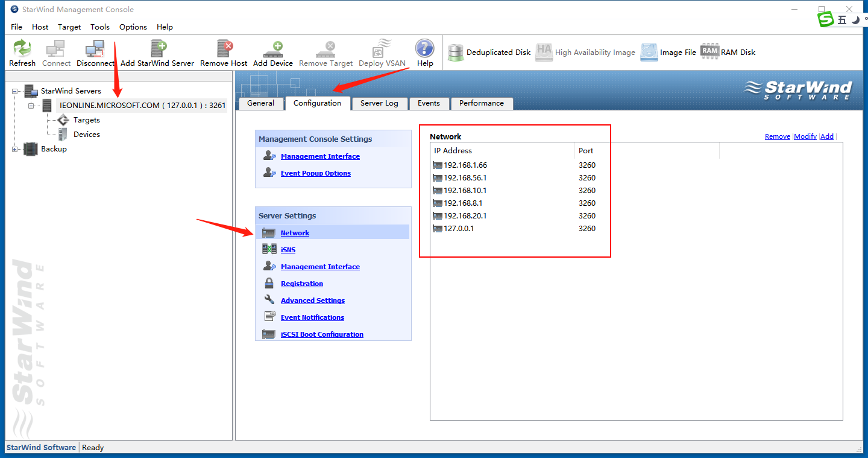Click the Remove link above the network list
The image size is (868, 458).
pyautogui.click(x=778, y=136)
